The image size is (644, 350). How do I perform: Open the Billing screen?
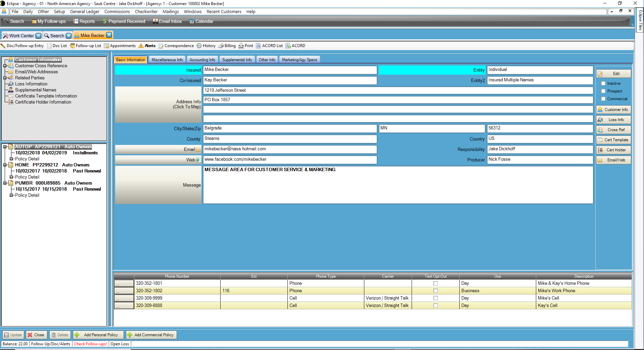[x=227, y=46]
